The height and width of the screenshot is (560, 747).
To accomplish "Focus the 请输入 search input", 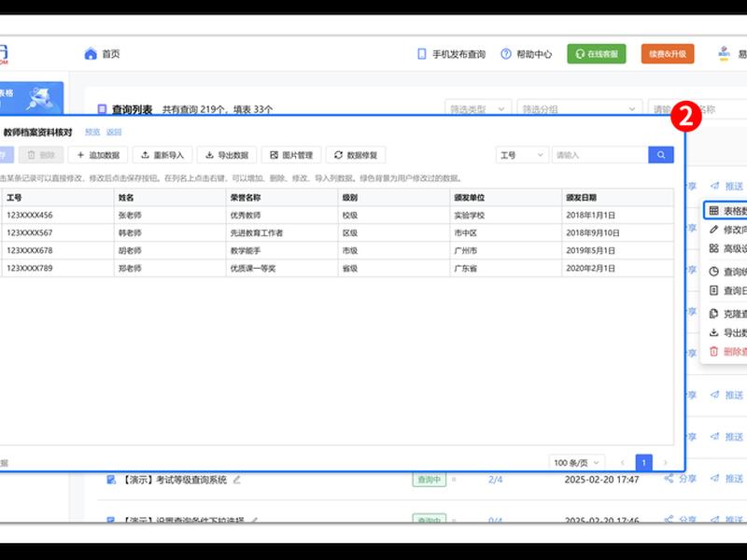I will pos(599,155).
